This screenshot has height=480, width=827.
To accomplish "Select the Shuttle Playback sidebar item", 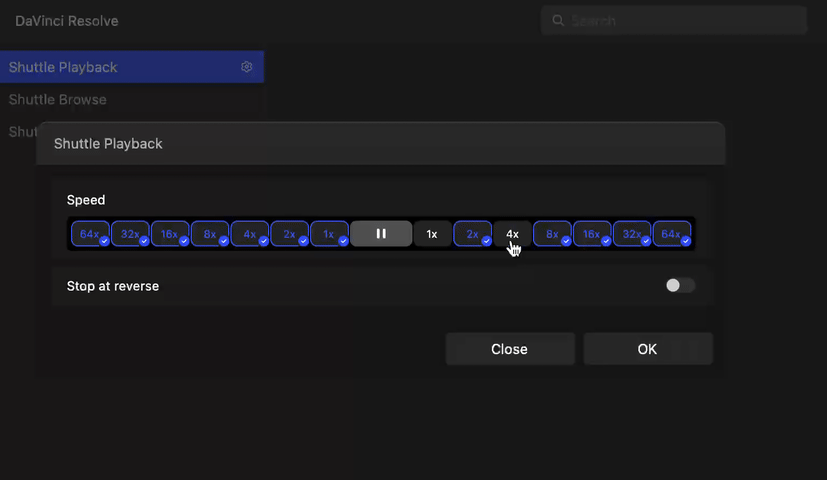I will (63, 67).
